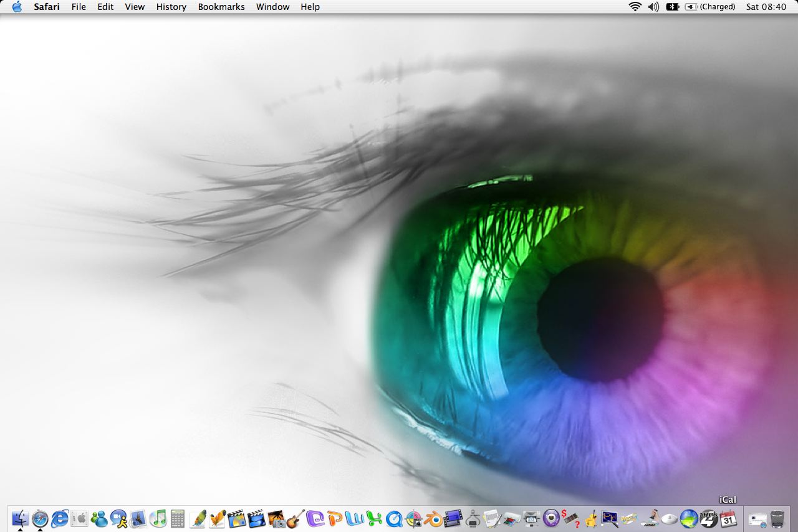Open the Bookmarks menu
Screen dimensions: 798x532
point(221,7)
